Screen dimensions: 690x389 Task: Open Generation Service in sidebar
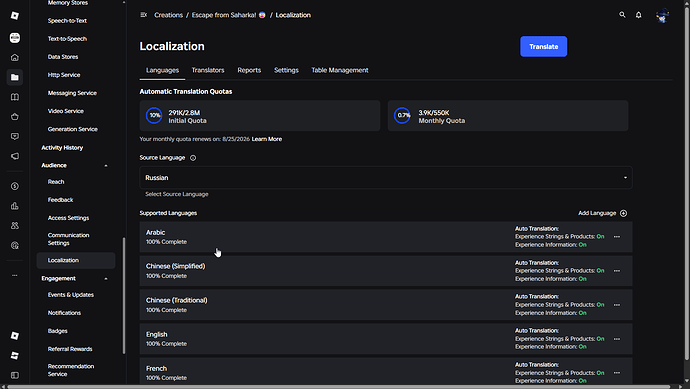click(73, 129)
